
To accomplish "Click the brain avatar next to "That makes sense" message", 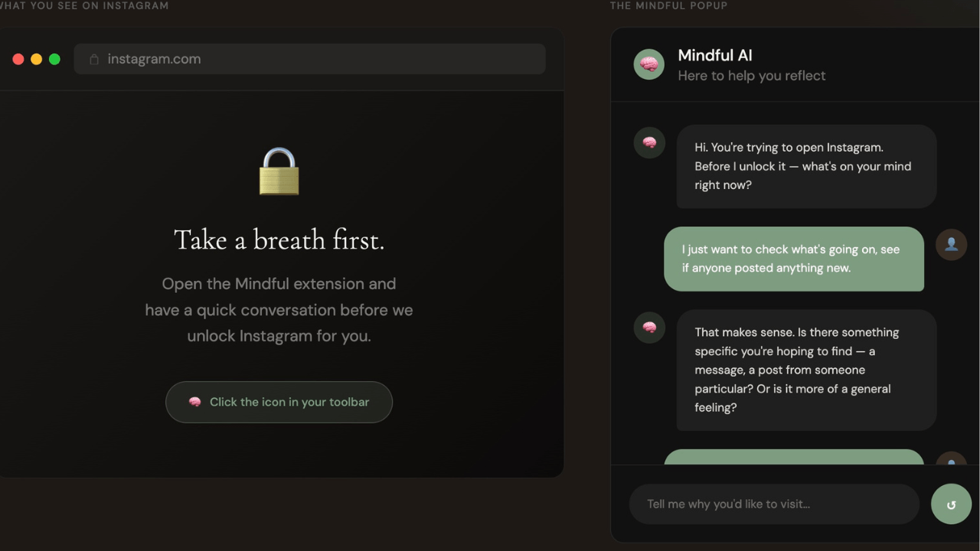I will pyautogui.click(x=649, y=328).
